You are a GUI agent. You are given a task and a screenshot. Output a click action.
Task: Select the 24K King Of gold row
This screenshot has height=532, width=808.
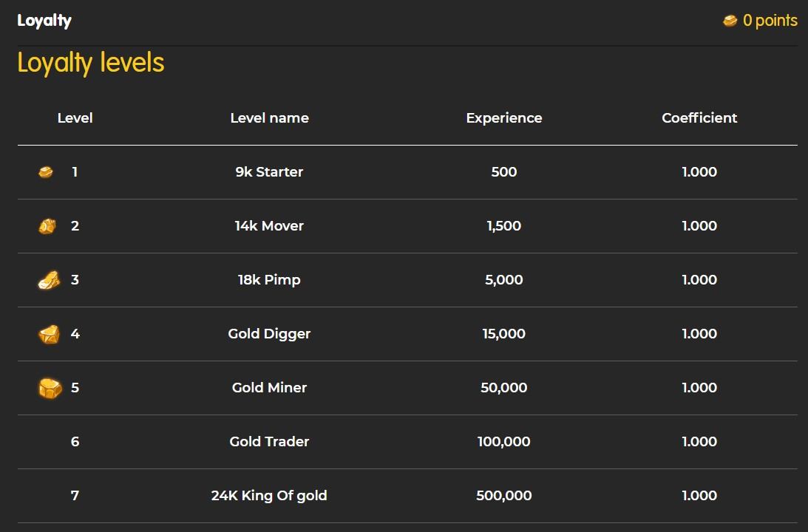[269, 496]
